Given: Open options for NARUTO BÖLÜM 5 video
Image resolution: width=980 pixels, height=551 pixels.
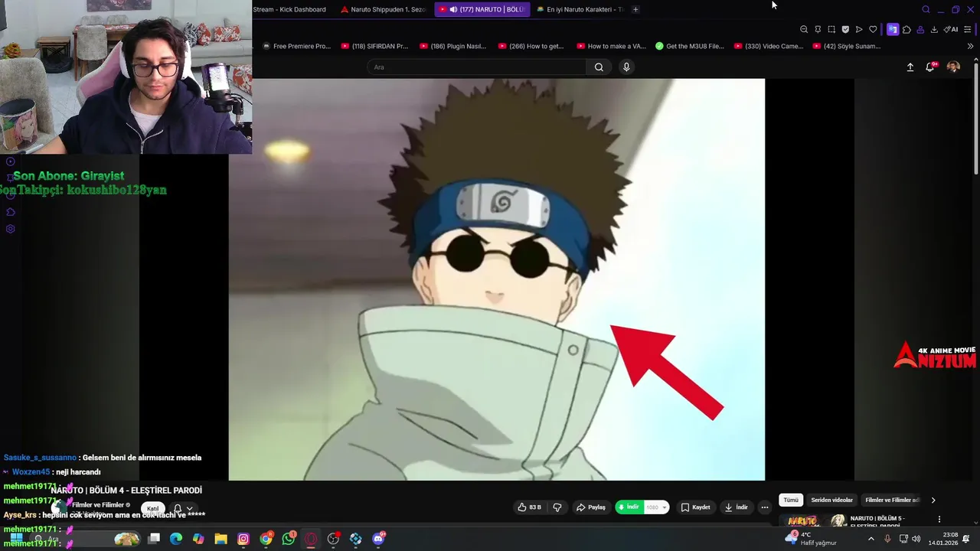Looking at the screenshot, I should (x=939, y=520).
